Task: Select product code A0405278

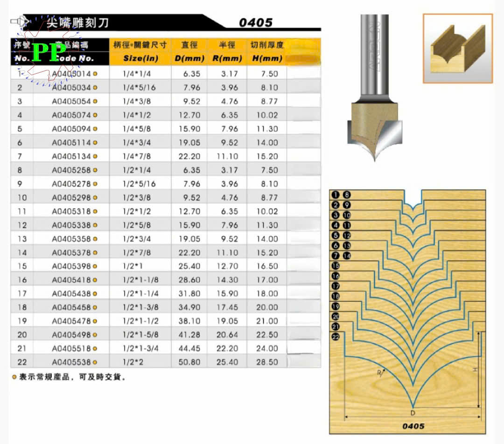Action: click(x=71, y=184)
